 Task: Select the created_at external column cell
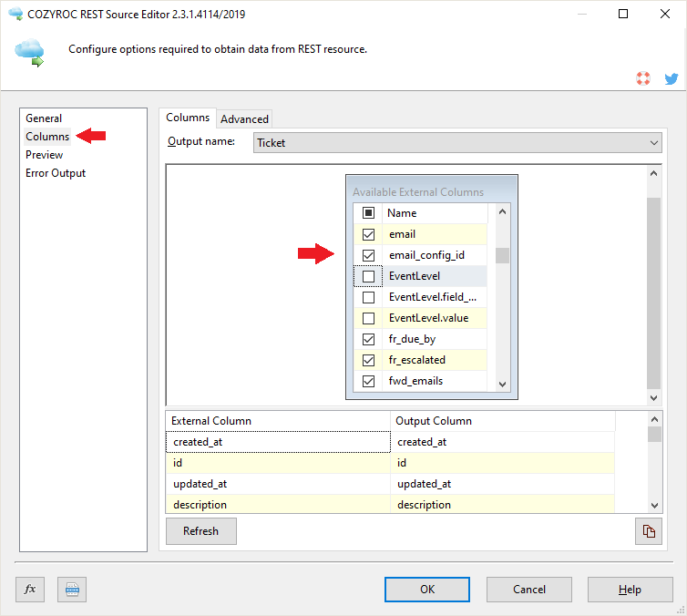[x=278, y=442]
